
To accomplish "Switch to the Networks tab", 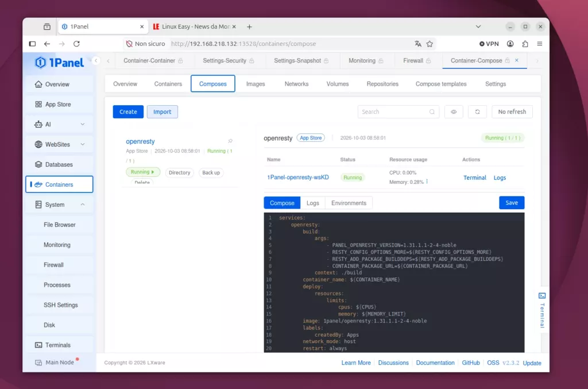I will point(296,84).
